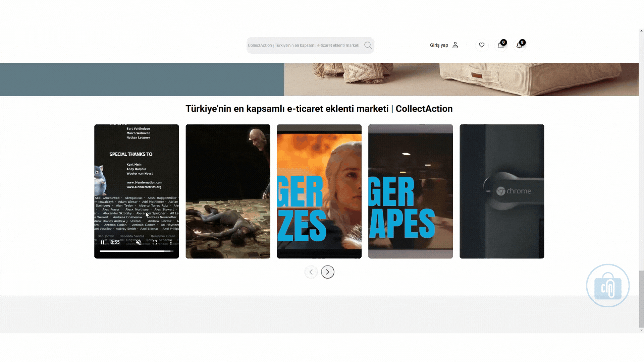Image resolution: width=644 pixels, height=362 pixels.
Task: Open the video more options menu
Action: pyautogui.click(x=171, y=242)
